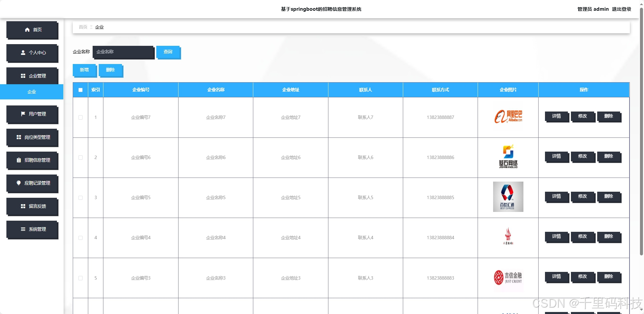Viewport: 644px width, 314px height.
Task: View 详情 for 企业名称4
Action: pyautogui.click(x=557, y=237)
